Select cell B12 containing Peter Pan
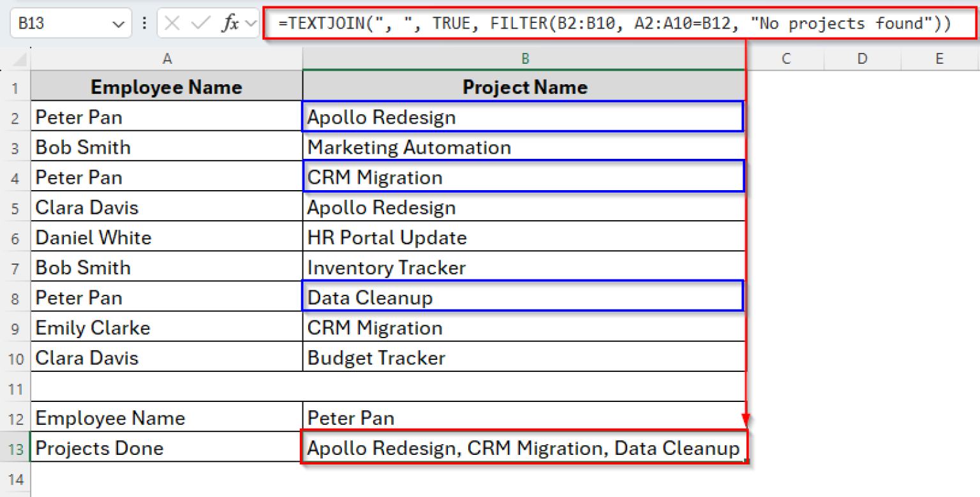Image resolution: width=980 pixels, height=497 pixels. [524, 418]
